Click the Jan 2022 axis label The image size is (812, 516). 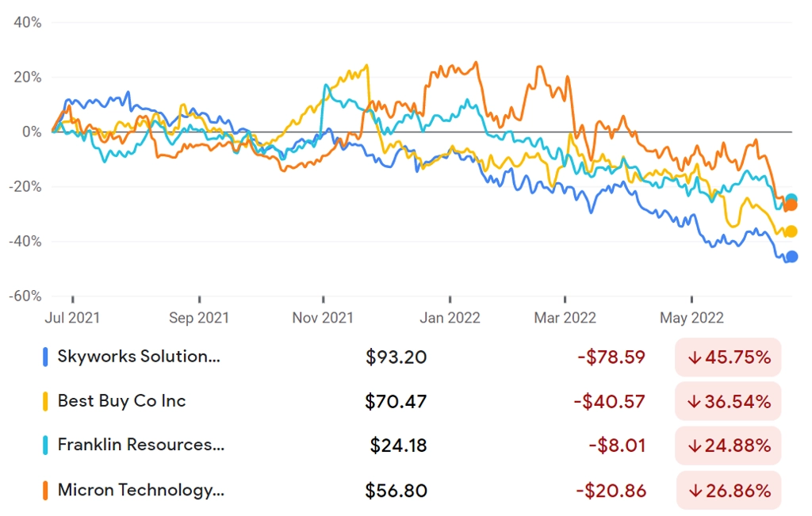pyautogui.click(x=450, y=317)
